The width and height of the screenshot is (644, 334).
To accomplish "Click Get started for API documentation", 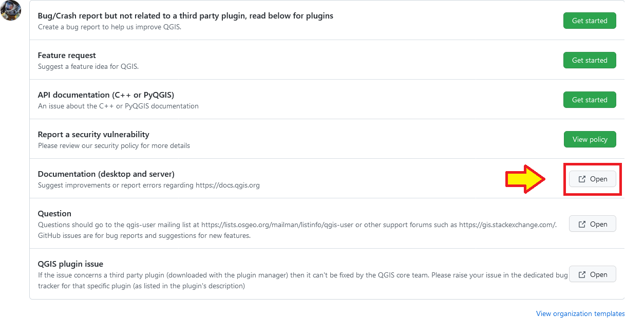I will [590, 100].
